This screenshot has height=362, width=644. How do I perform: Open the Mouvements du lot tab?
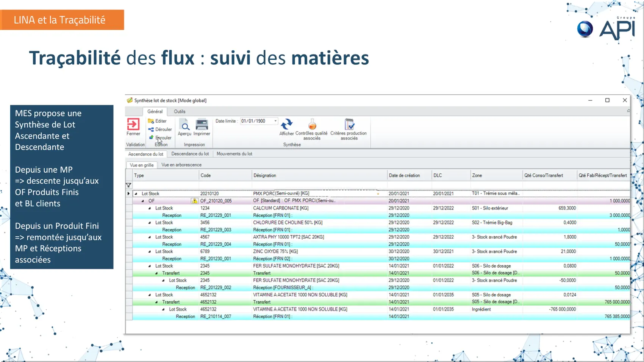click(x=234, y=154)
